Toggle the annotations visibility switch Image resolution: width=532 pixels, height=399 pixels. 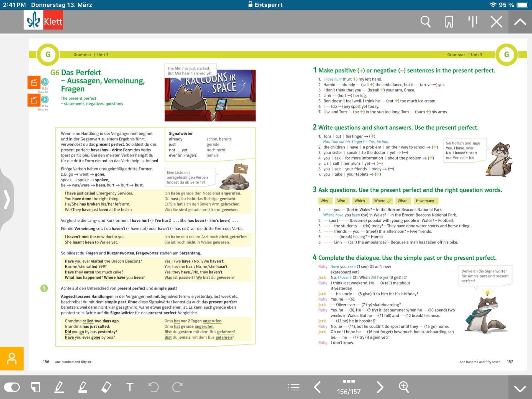12,387
